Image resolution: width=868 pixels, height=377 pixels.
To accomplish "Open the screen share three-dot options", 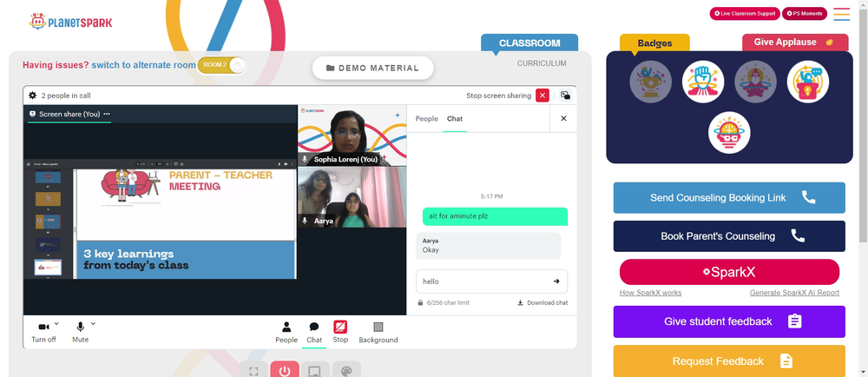I will 107,114.
